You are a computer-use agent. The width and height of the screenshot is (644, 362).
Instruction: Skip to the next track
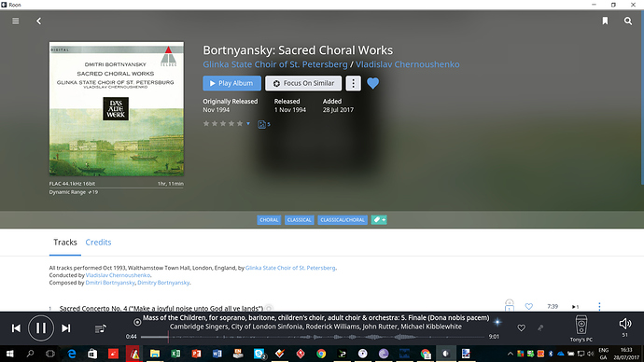pyautogui.click(x=65, y=328)
